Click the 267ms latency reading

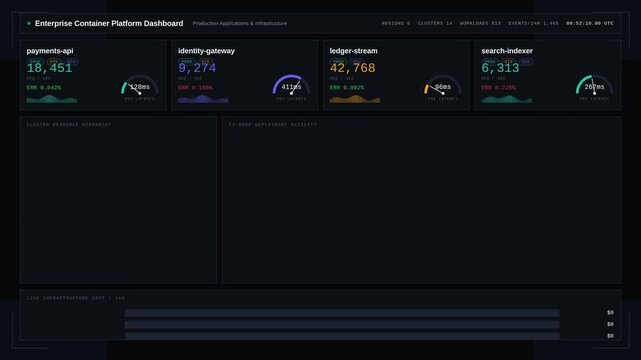(x=595, y=87)
